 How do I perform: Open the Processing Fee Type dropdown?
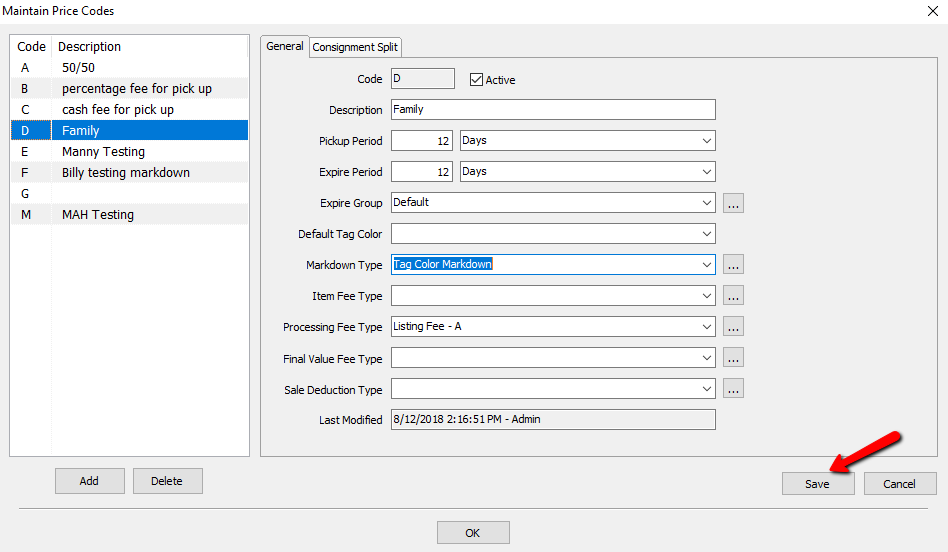coord(706,326)
